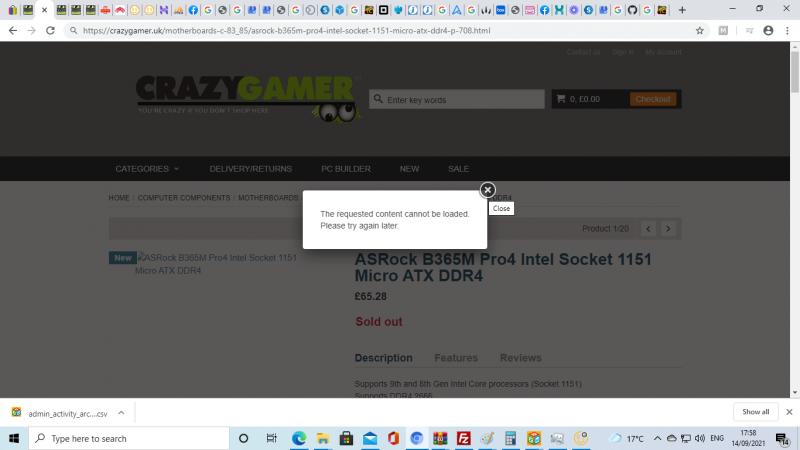Click the address bar URL
Viewport: 800px width, 450px height.
[286, 31]
